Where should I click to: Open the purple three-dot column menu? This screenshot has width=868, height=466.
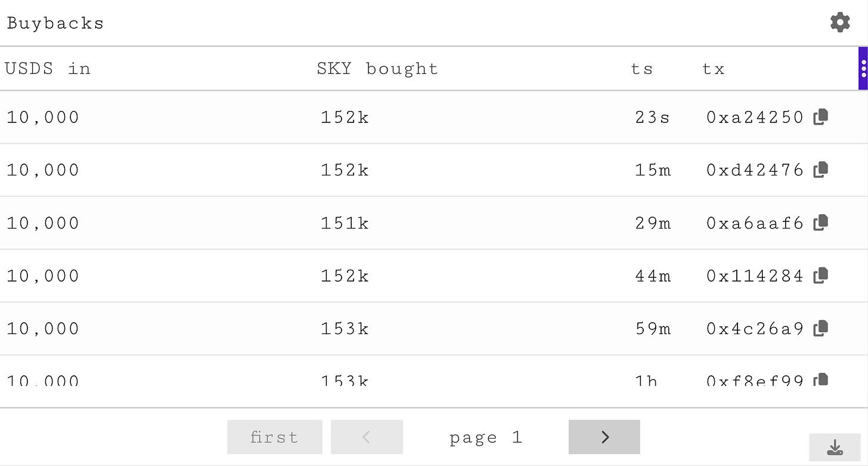tap(863, 69)
